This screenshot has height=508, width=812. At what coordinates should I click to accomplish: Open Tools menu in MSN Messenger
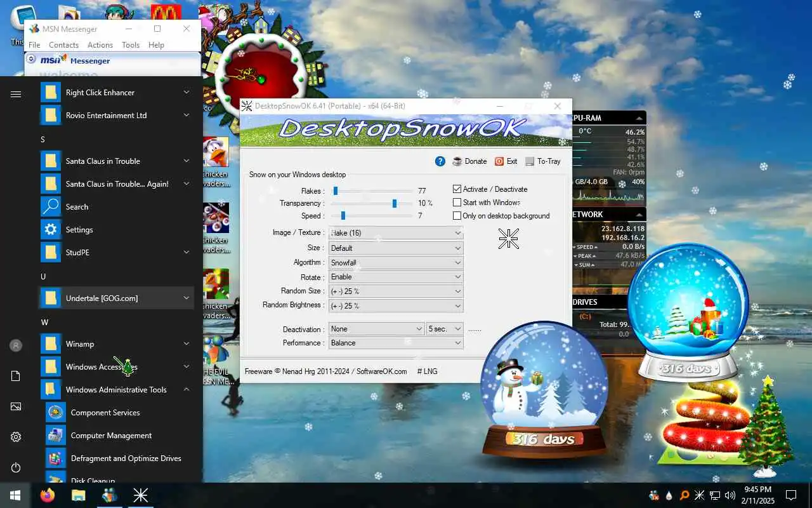[x=131, y=45]
